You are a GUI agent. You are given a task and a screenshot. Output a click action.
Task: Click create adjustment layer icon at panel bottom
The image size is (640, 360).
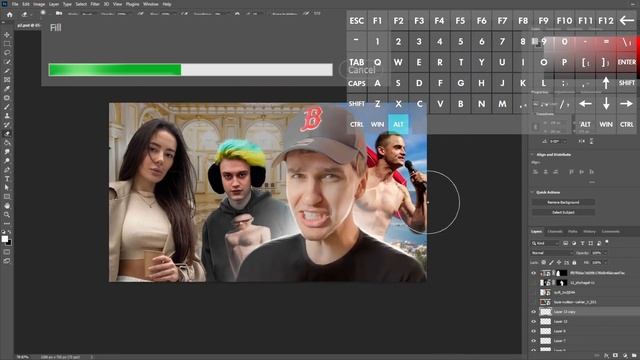(625, 356)
